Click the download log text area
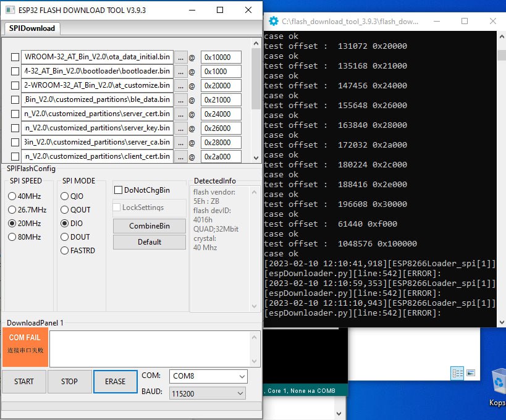This screenshot has height=420, width=506. click(x=150, y=349)
